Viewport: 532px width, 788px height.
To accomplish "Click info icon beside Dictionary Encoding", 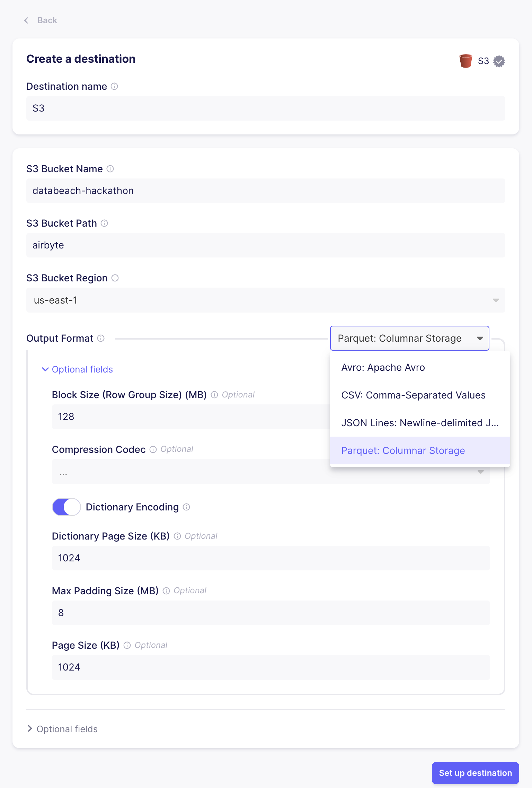I will point(186,507).
